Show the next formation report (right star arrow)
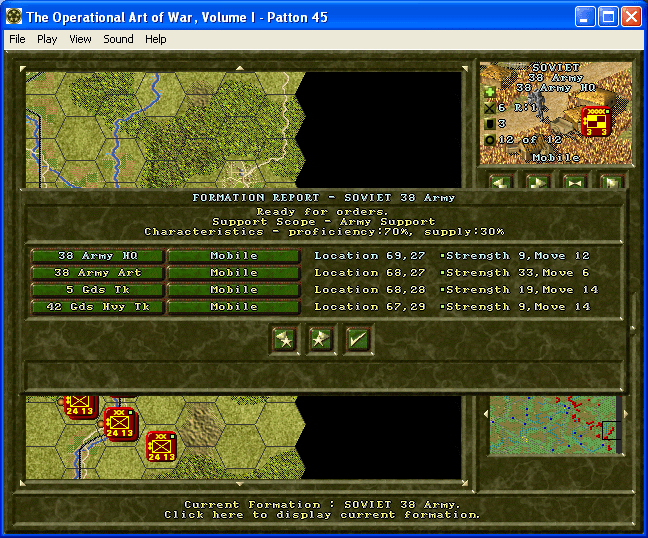648x538 pixels. click(x=321, y=340)
